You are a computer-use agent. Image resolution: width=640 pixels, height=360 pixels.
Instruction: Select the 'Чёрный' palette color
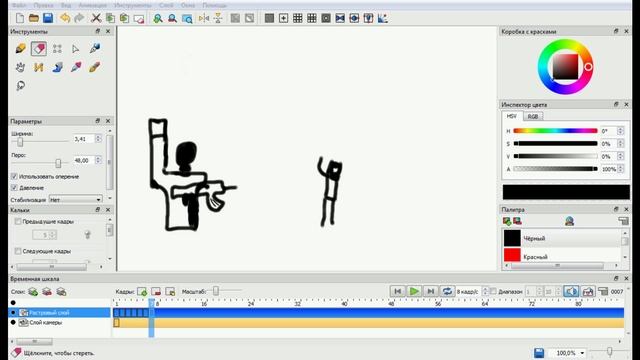point(561,238)
